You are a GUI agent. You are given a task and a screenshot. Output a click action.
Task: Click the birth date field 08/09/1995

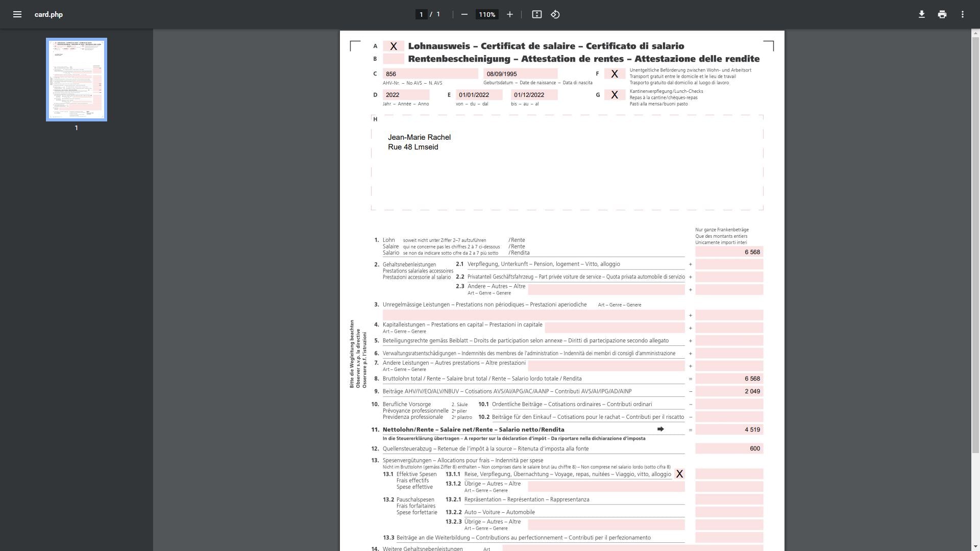pos(520,74)
